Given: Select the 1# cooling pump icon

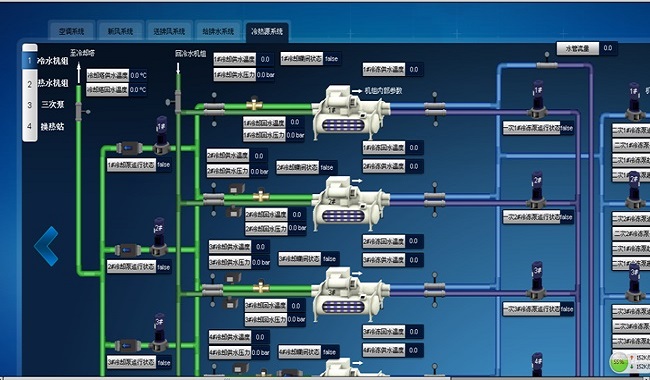Looking at the screenshot, I should pos(161,136).
